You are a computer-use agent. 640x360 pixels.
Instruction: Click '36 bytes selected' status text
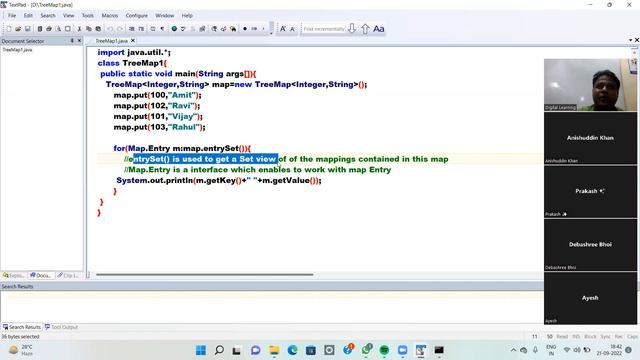coord(20,337)
